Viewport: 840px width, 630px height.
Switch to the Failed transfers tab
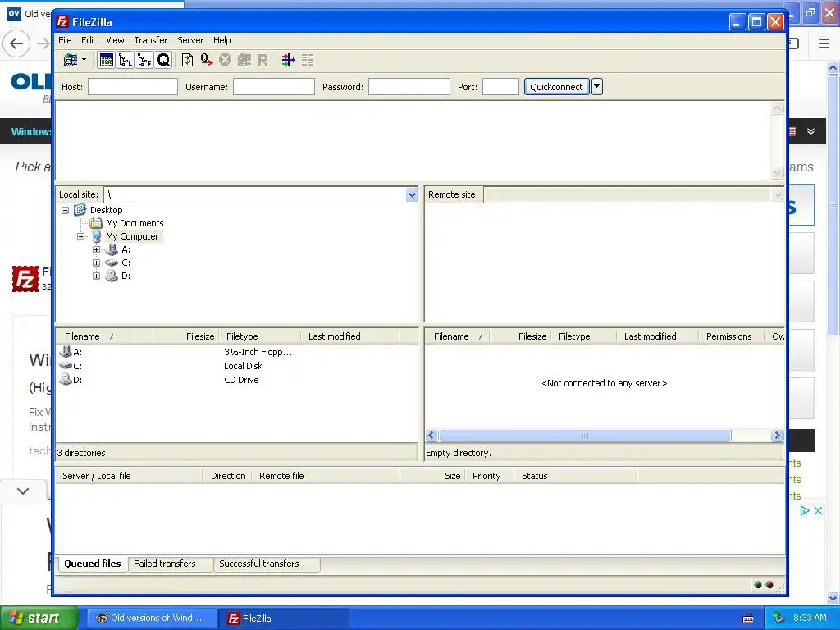(x=171, y=564)
